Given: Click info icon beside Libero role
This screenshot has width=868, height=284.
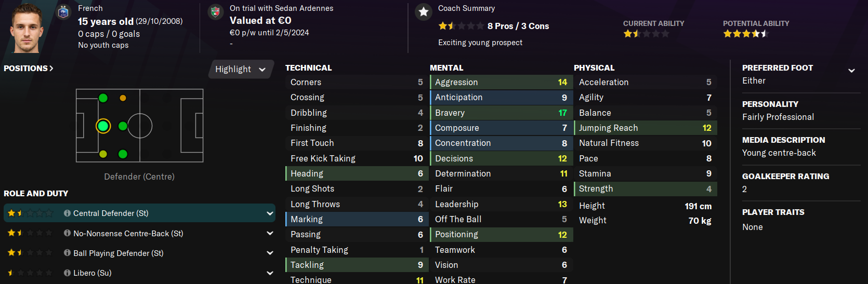Looking at the screenshot, I should click(67, 273).
